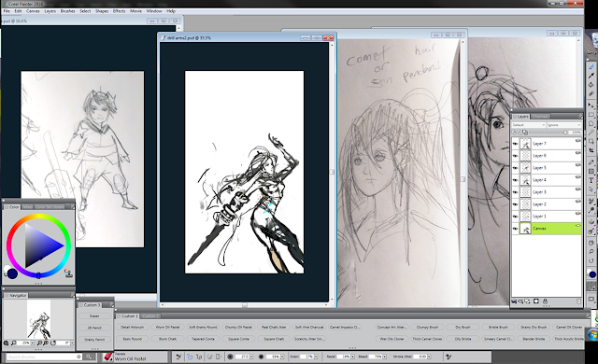Hide Layer 2 with its eye icon
This screenshot has height=364, width=598.
coord(515,204)
